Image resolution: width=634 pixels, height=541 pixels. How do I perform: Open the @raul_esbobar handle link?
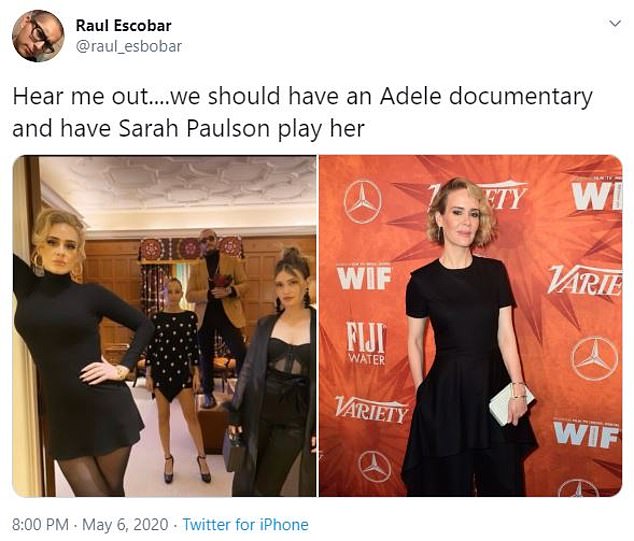pyautogui.click(x=129, y=46)
